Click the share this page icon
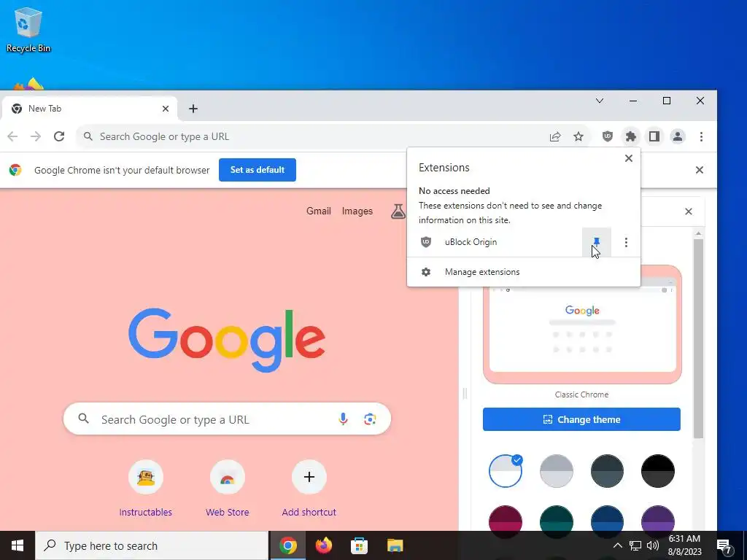Image resolution: width=747 pixels, height=560 pixels. point(555,136)
